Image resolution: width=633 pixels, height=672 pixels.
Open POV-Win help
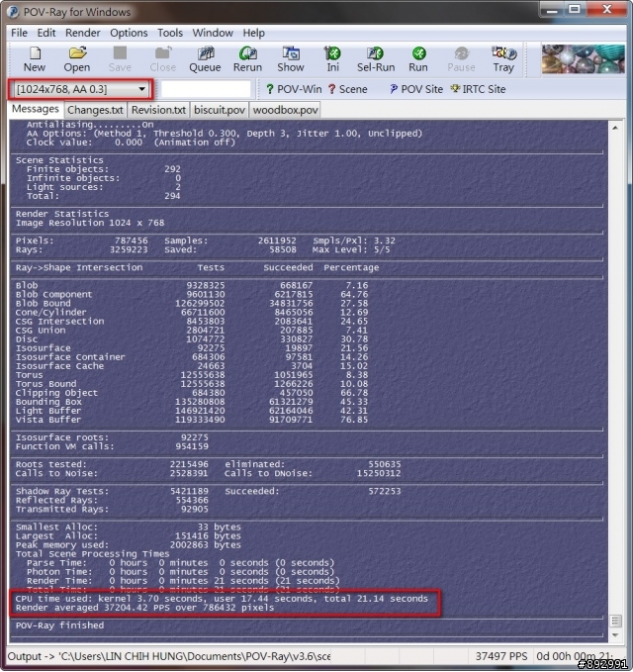click(294, 89)
